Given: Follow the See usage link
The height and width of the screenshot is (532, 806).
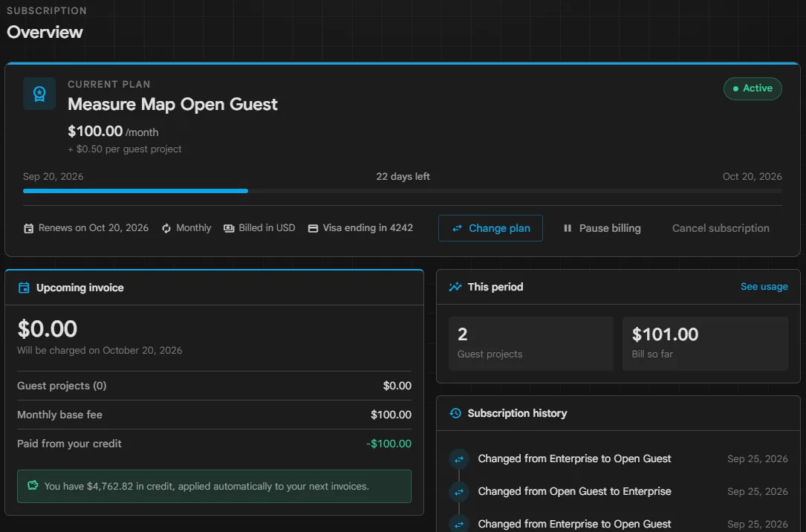Looking at the screenshot, I should click(x=764, y=287).
